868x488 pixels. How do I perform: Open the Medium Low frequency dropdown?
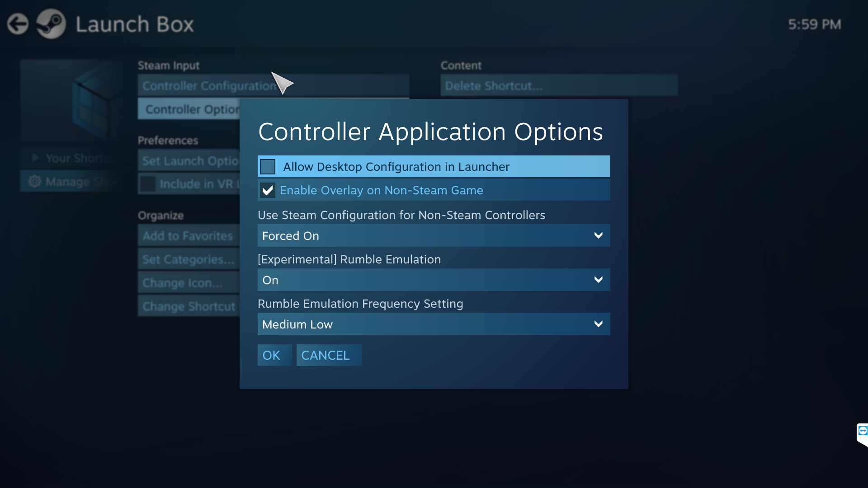point(434,324)
